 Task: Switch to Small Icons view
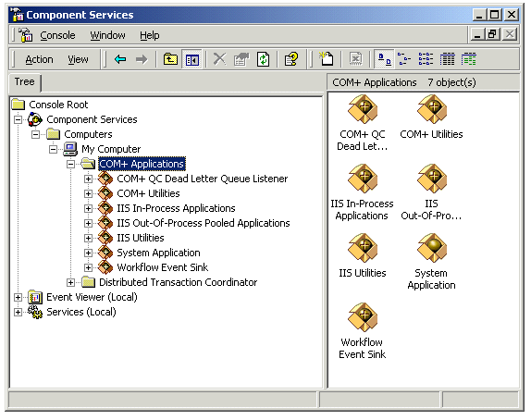[x=404, y=59]
